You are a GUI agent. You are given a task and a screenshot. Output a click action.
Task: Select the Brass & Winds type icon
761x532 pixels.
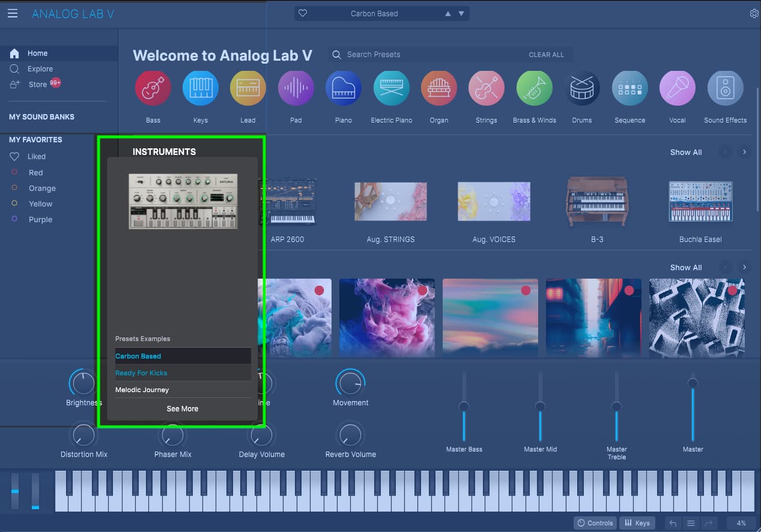point(535,88)
